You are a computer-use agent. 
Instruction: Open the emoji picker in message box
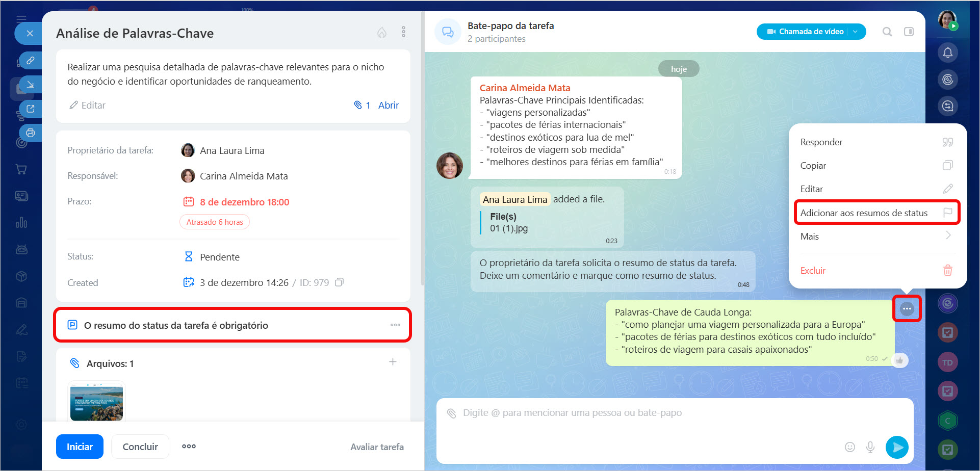[x=849, y=447]
